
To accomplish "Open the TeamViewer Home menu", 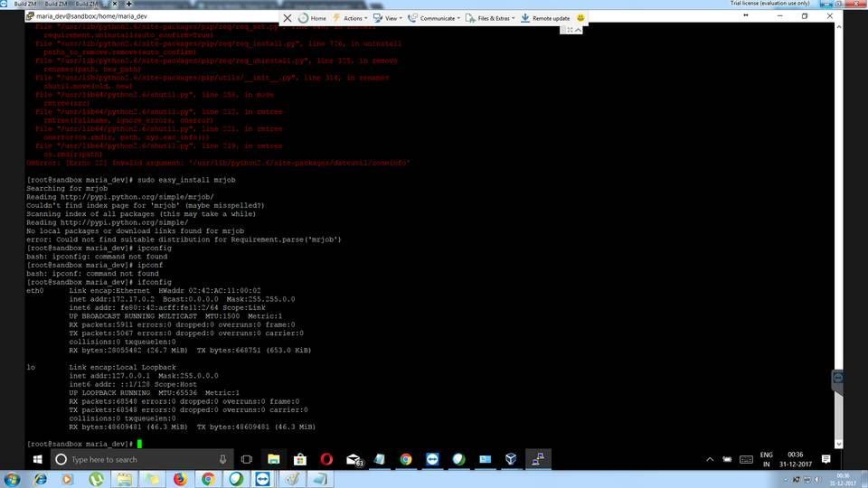I will (x=312, y=18).
